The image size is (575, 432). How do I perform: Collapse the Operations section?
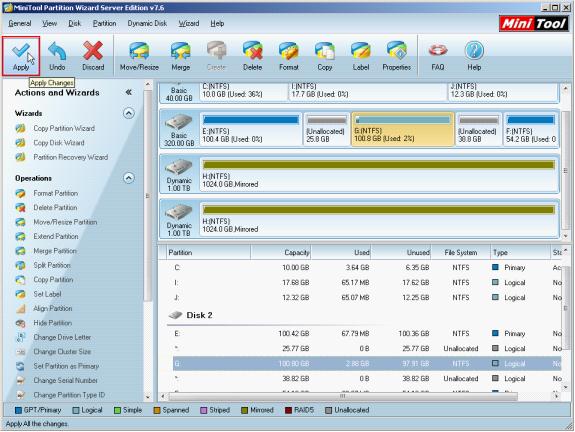coord(128,178)
